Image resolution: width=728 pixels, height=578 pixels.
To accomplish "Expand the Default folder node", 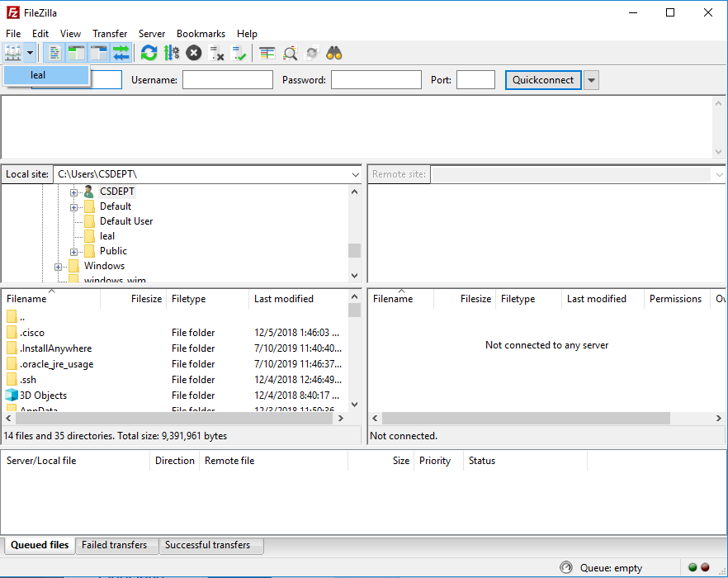I will click(73, 207).
